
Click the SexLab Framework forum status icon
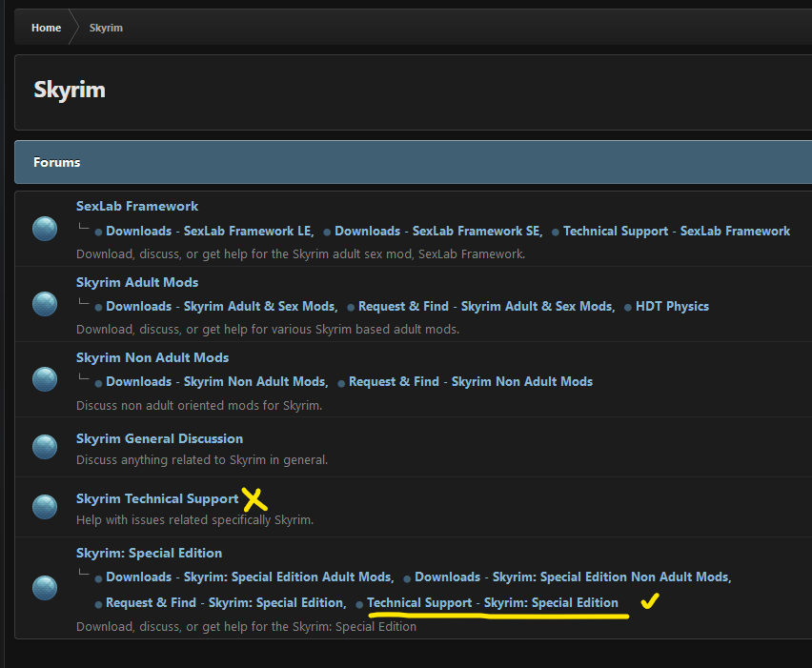coord(45,229)
